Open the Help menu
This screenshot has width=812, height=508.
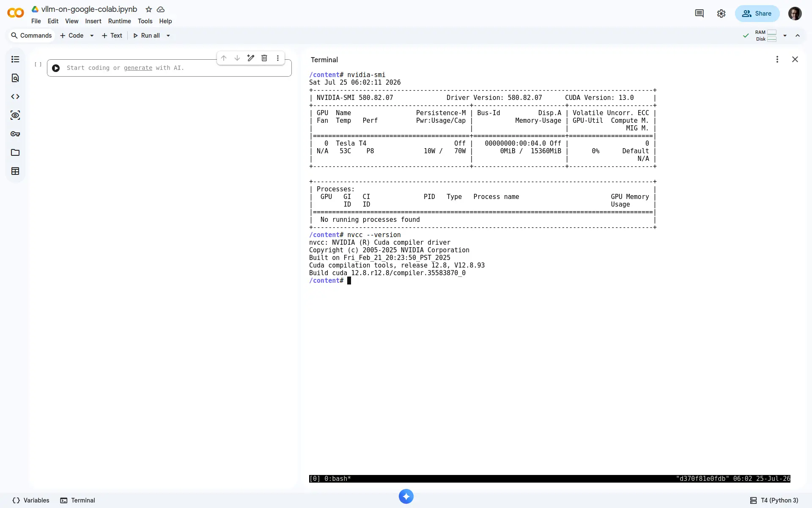point(165,21)
